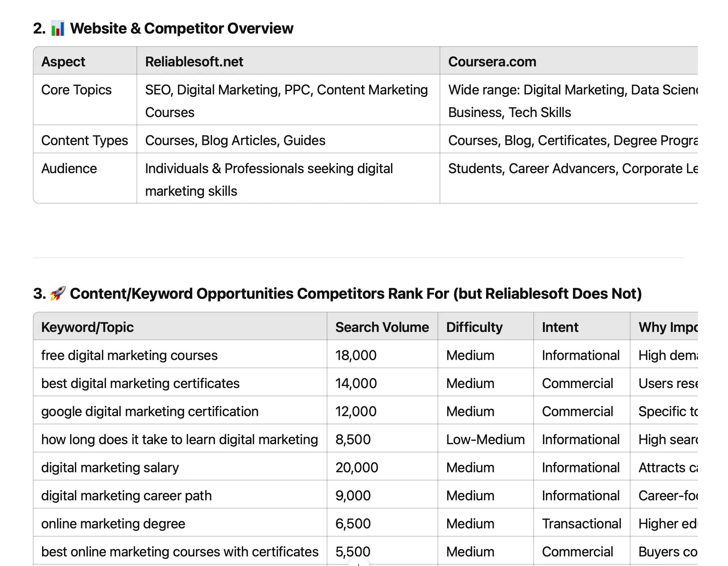Select the 'online marketing degree' keyword cell
This screenshot has height=566, width=728.
[x=113, y=524]
